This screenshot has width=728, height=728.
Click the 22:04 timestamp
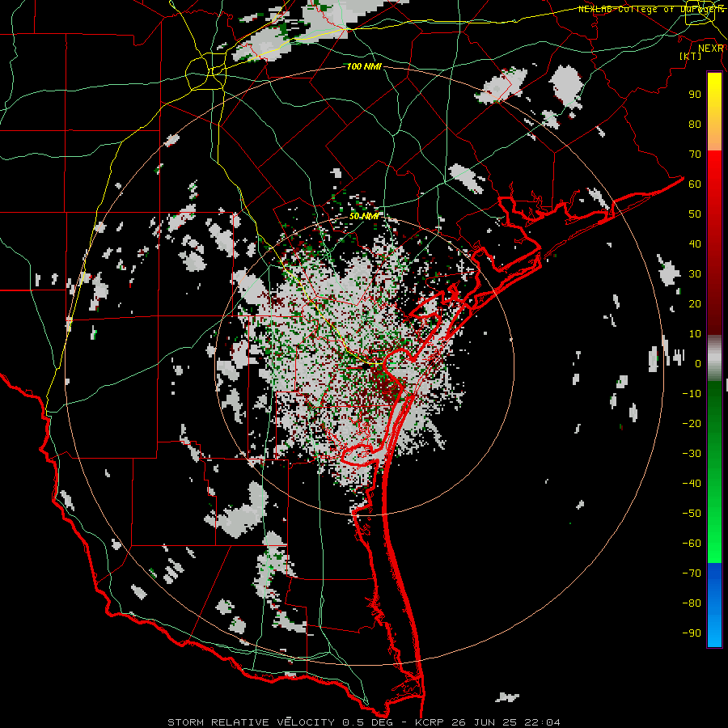542,722
